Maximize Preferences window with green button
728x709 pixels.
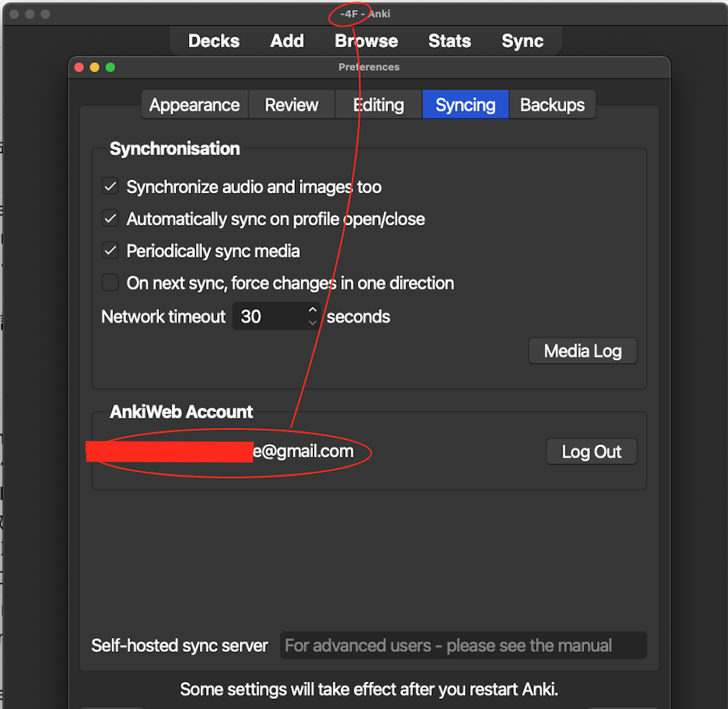pyautogui.click(x=110, y=67)
